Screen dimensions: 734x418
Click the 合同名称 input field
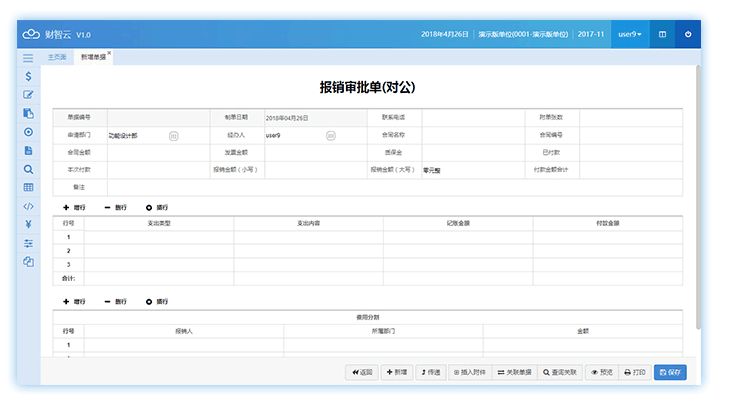coord(473,135)
